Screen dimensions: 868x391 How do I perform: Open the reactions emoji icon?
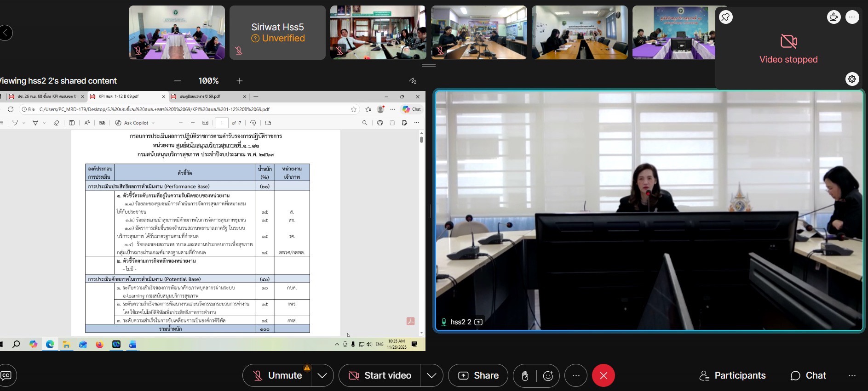point(548,376)
